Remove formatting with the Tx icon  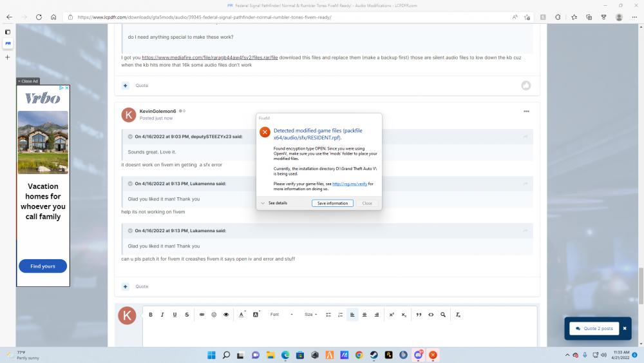[x=458, y=315]
